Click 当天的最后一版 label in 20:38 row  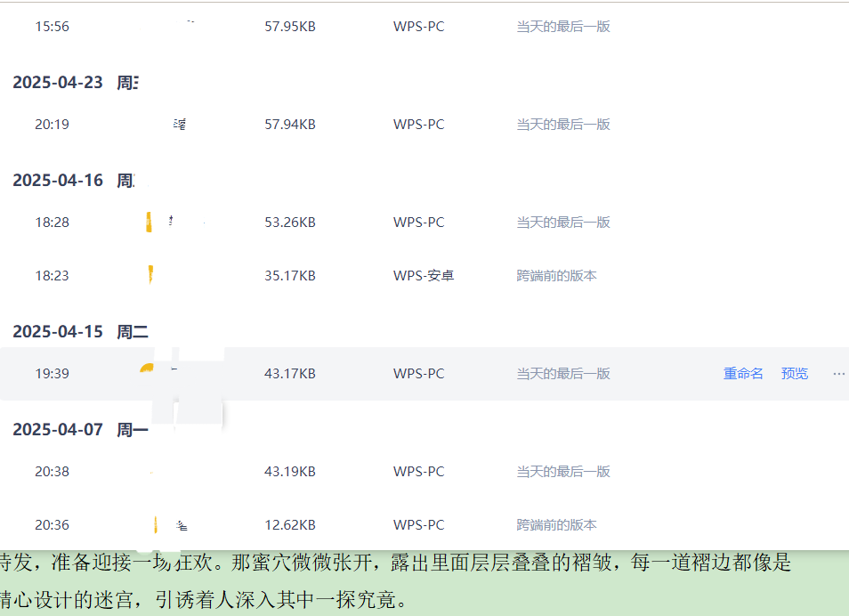click(563, 472)
